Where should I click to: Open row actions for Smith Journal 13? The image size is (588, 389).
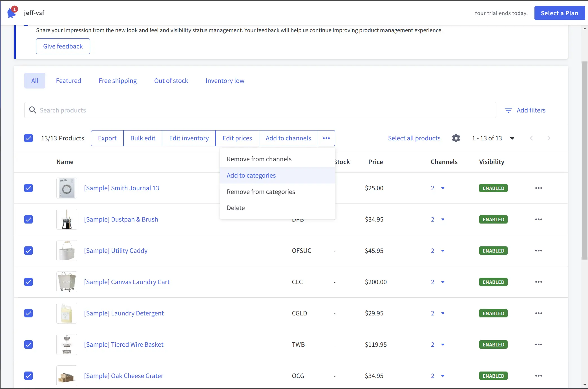[x=538, y=188]
